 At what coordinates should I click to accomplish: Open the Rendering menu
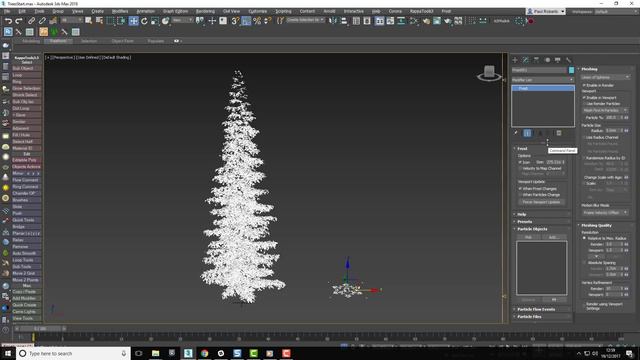coord(205,11)
